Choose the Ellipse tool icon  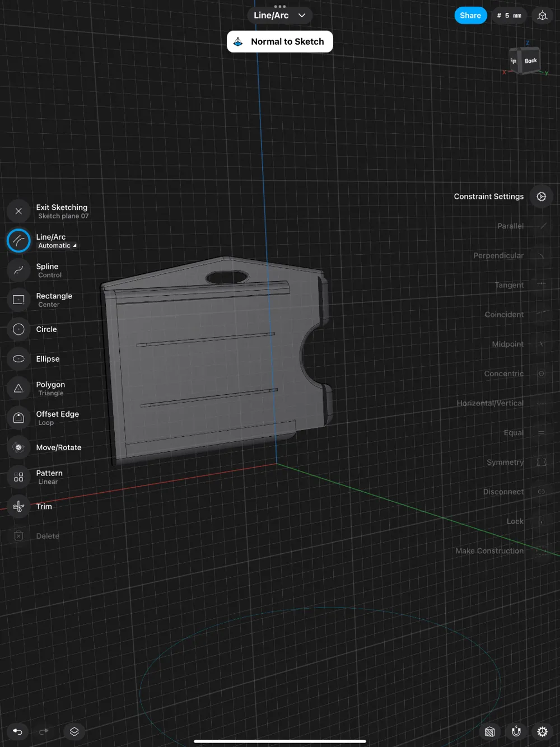click(18, 359)
